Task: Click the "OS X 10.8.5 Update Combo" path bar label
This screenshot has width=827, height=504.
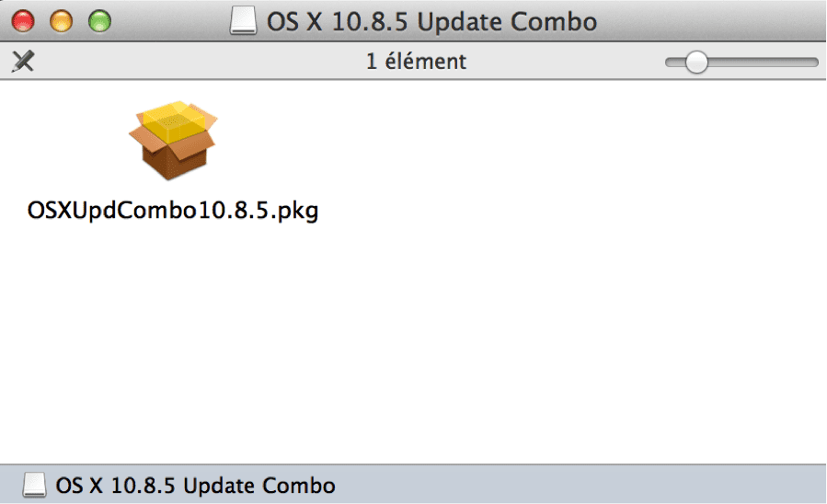Action: pos(195,485)
